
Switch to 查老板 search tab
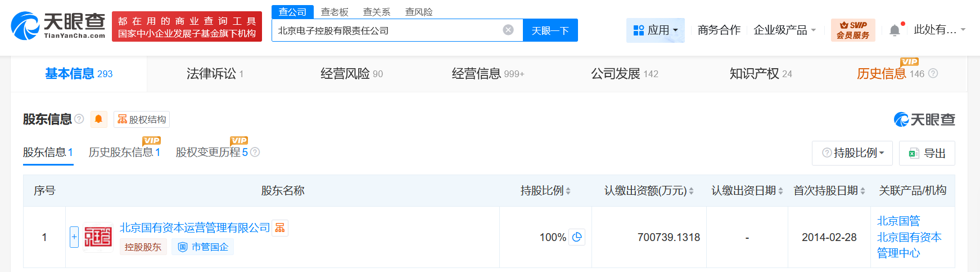pos(335,12)
